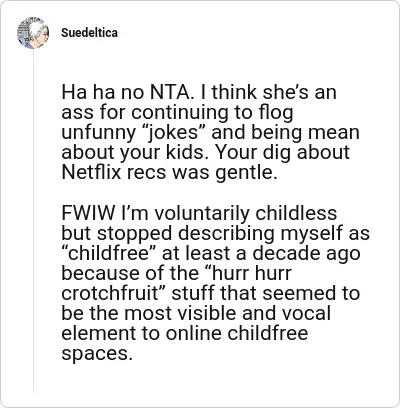Click the word "visible" in the comment
This screenshot has width=400, height=408.
tap(205, 313)
